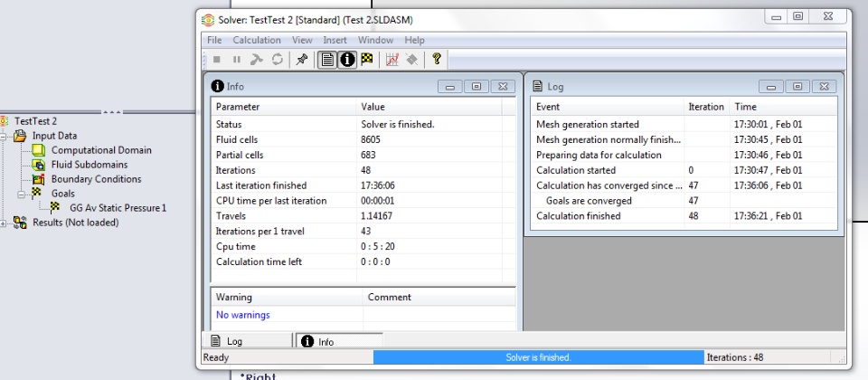Open the File menu
Screen dimensions: 868x380
214,40
